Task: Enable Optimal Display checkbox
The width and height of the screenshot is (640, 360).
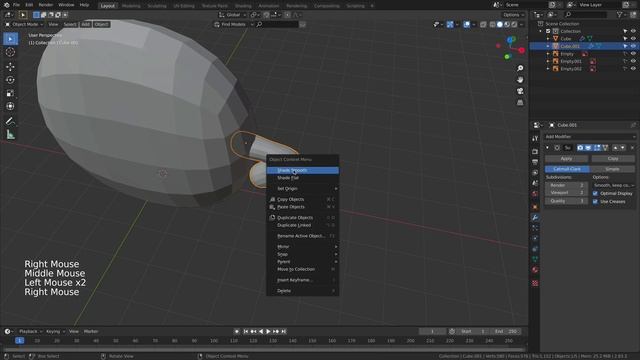Action: 595,193
